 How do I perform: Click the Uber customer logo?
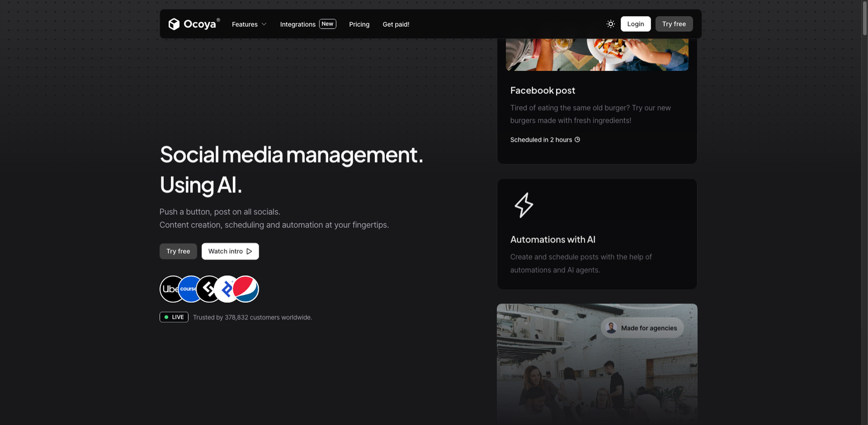click(169, 289)
